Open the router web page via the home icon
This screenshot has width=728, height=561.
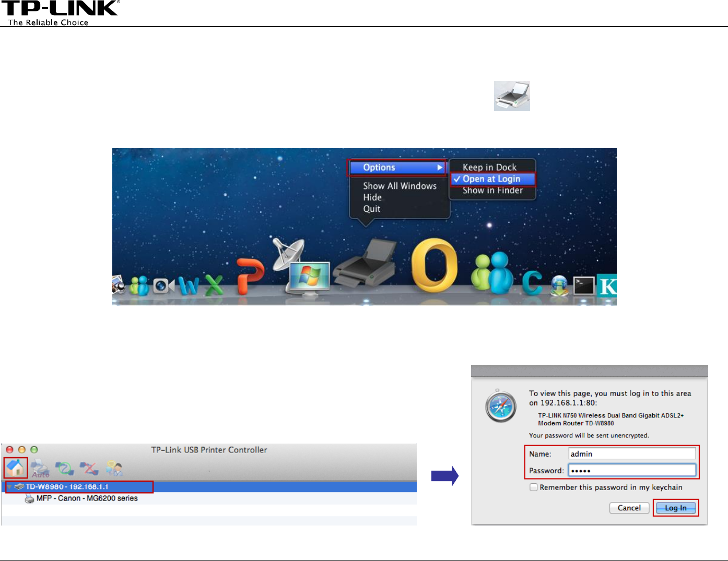pos(16,467)
